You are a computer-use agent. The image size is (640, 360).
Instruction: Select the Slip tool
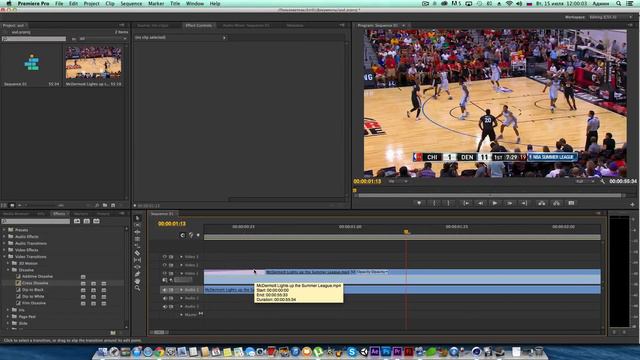click(138, 260)
